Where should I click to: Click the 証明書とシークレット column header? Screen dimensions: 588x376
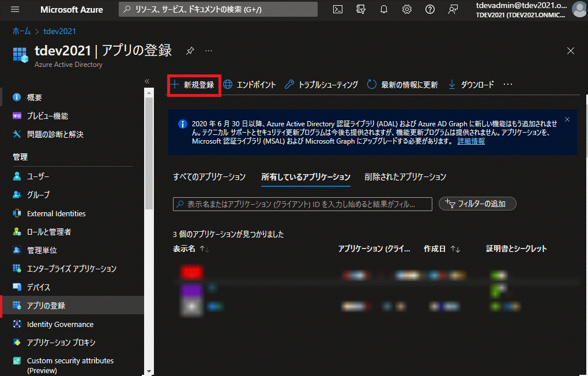click(517, 249)
